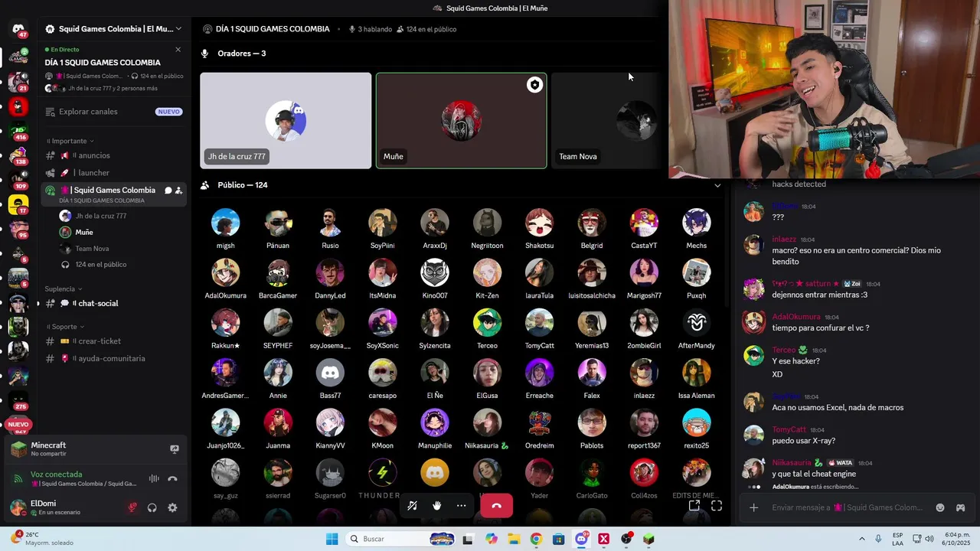The image size is (980, 551).
Task: Collapse the Importante category
Action: 70,141
